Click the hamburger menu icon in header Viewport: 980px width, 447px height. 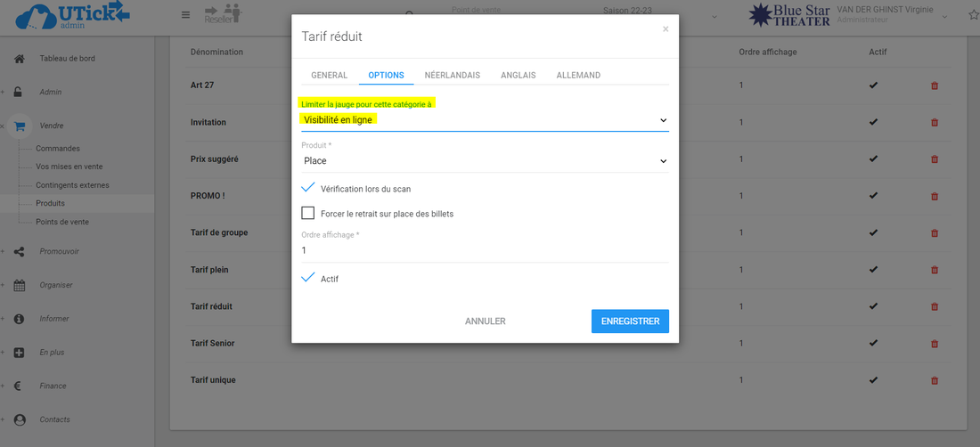pyautogui.click(x=185, y=15)
